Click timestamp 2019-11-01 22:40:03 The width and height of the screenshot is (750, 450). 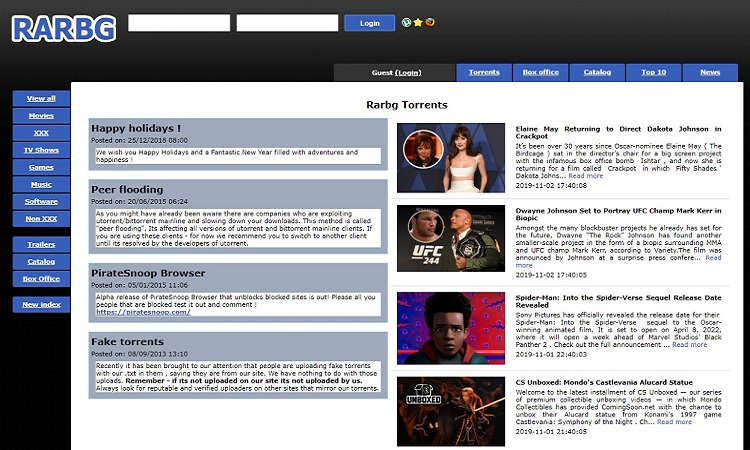[551, 354]
